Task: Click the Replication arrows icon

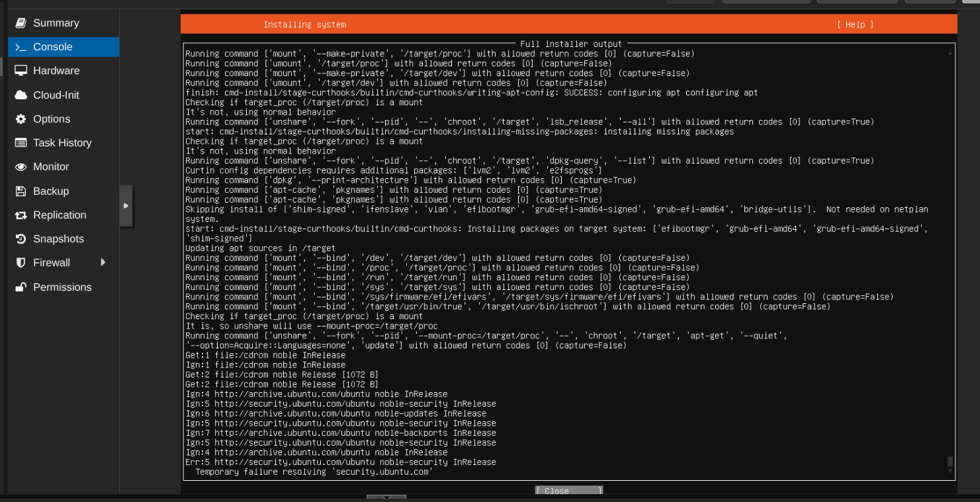Action: pyautogui.click(x=21, y=215)
